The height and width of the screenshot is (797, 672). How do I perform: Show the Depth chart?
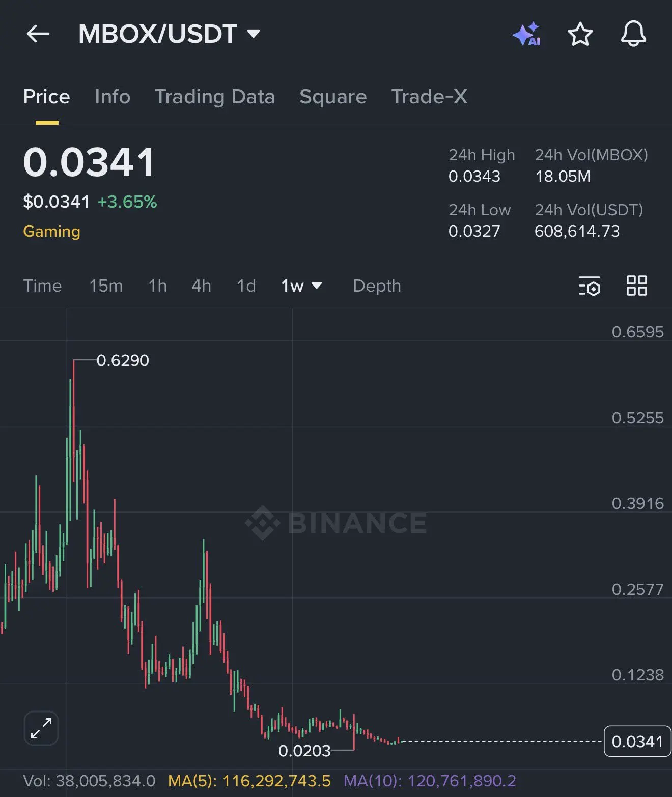[x=377, y=286]
